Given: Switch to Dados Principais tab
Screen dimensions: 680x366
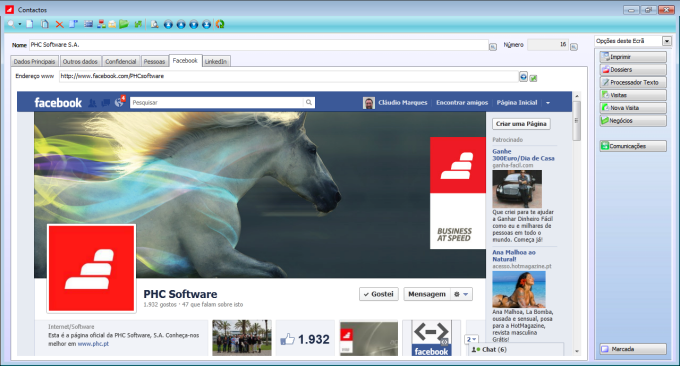Looking at the screenshot, I should 34,62.
